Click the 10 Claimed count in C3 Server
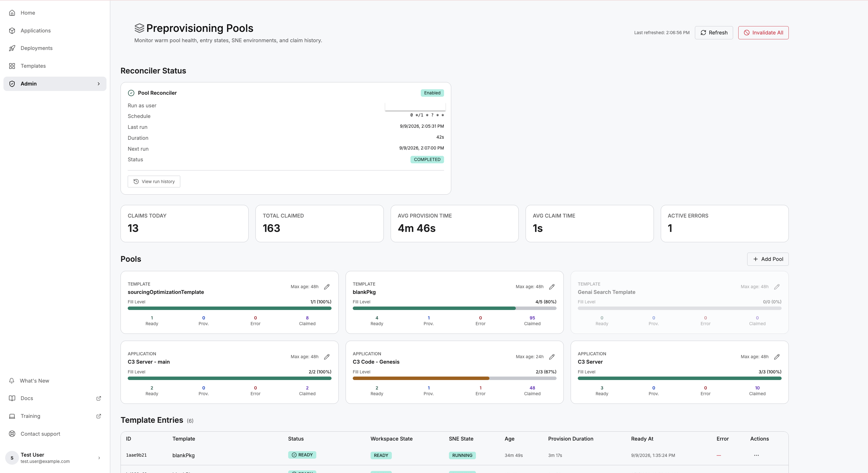This screenshot has height=473, width=868. pyautogui.click(x=757, y=388)
